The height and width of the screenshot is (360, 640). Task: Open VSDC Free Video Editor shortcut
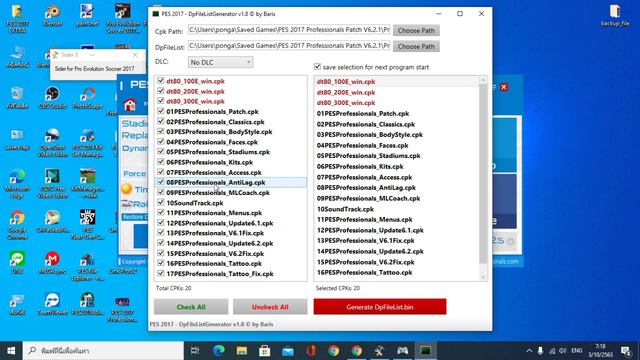point(52,184)
